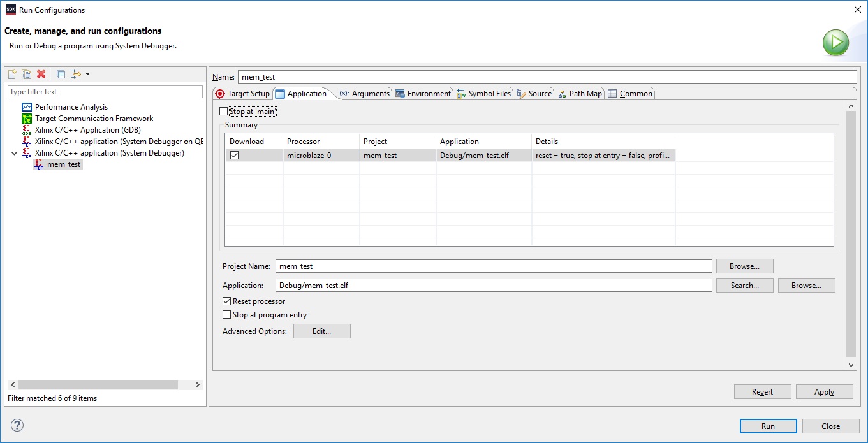Click the Run button
Screen dimensions: 868x443
click(768, 426)
